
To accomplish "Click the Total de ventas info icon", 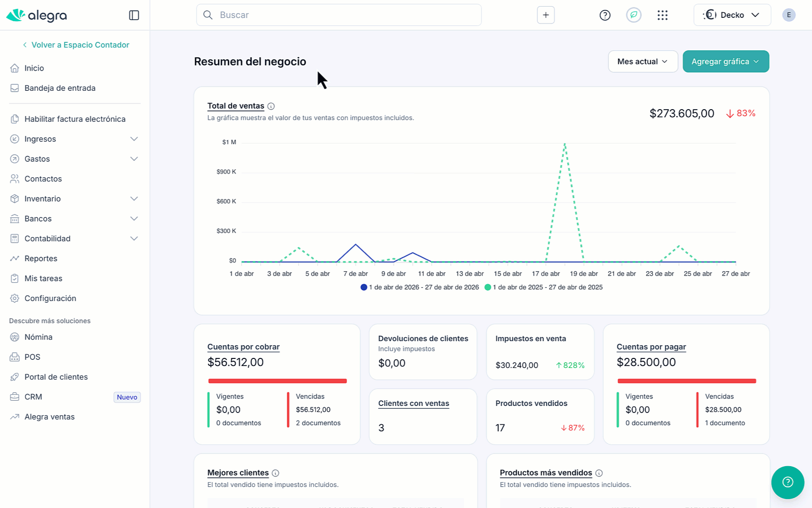I will pos(271,106).
